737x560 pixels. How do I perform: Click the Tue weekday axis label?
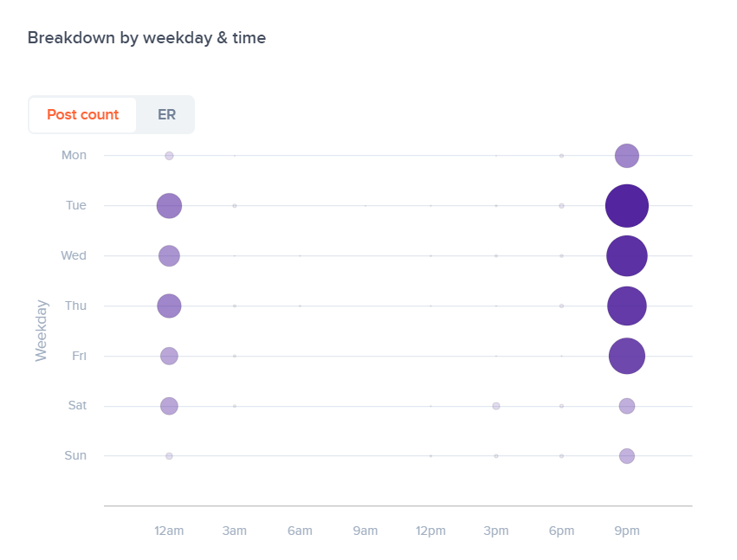click(x=76, y=206)
